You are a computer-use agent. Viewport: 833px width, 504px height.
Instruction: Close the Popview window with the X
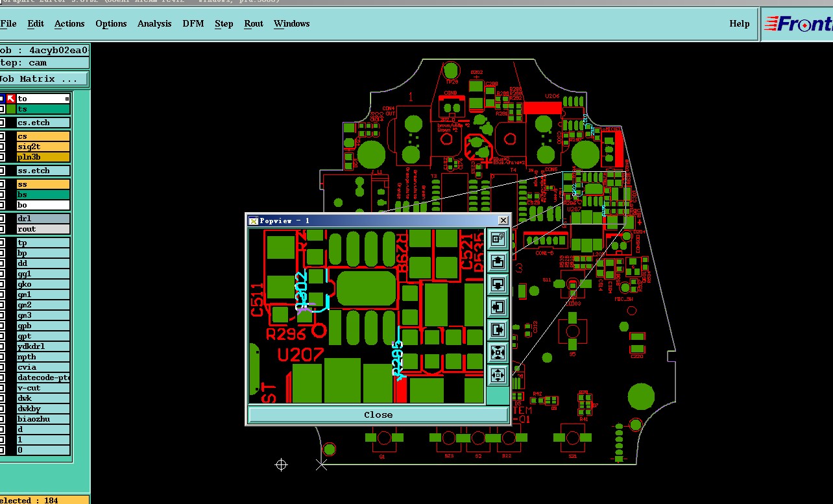click(502, 221)
